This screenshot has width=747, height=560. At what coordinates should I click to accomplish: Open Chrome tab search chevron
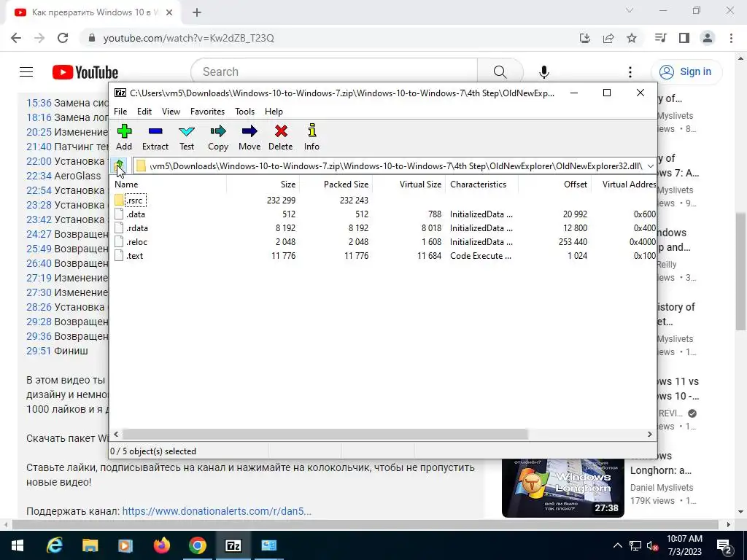(630, 10)
